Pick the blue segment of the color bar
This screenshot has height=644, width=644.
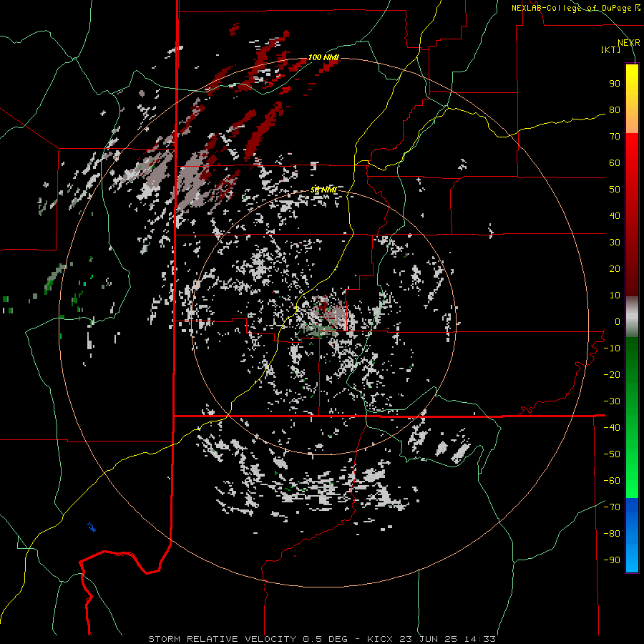632,535
